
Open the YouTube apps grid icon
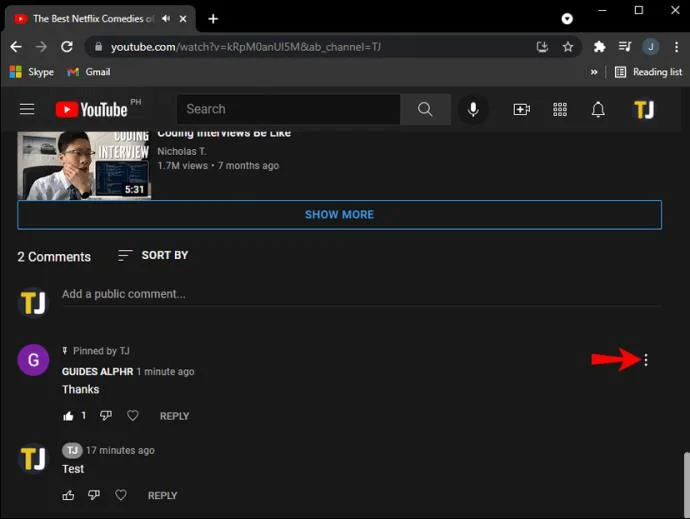click(560, 109)
